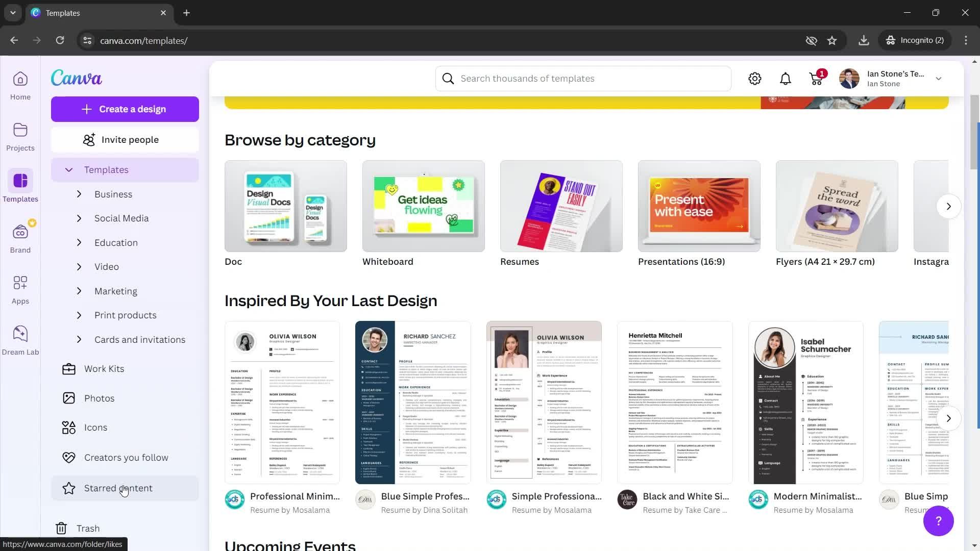
Task: Click the Resumes category thumbnail
Action: coord(561,206)
